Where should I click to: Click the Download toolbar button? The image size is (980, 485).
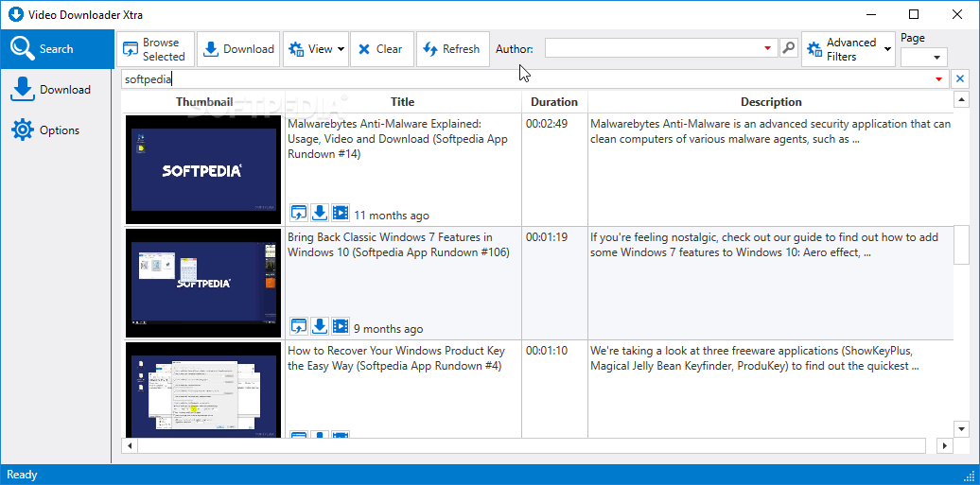pos(238,49)
